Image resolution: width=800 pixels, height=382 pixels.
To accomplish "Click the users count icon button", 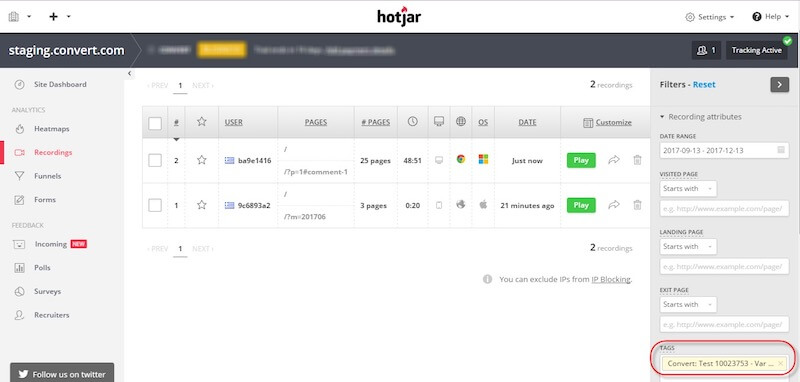I will pyautogui.click(x=706, y=50).
